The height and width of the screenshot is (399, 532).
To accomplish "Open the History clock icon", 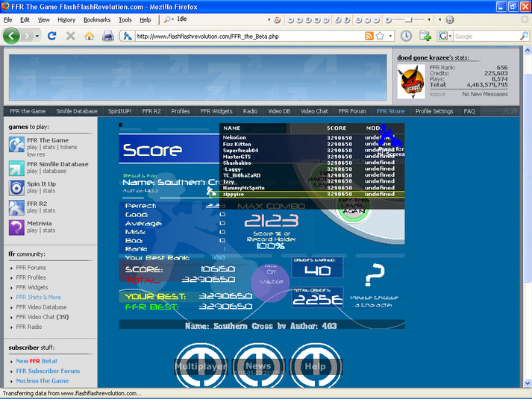I will pyautogui.click(x=406, y=36).
